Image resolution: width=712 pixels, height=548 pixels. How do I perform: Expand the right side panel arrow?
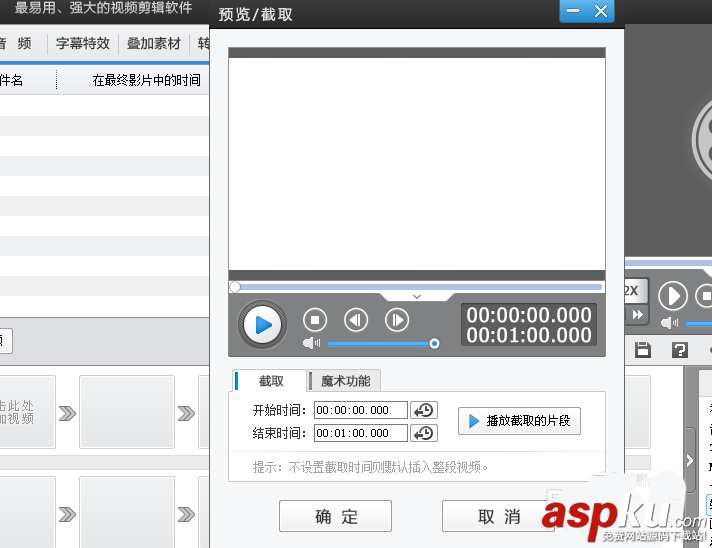(690, 460)
